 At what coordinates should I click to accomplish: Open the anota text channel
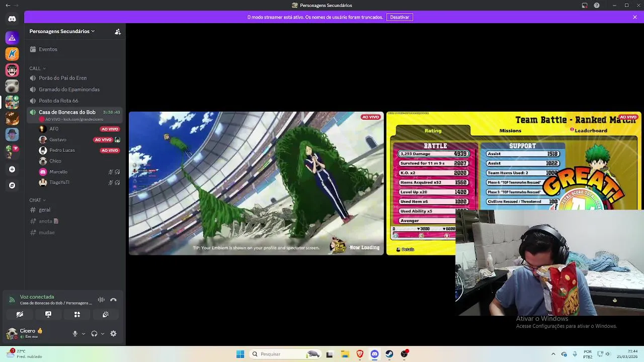coord(75,221)
